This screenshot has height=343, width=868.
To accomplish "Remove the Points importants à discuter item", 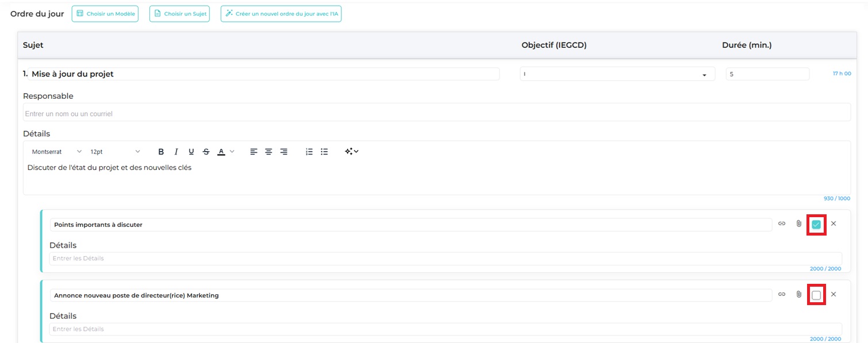I will [x=834, y=223].
